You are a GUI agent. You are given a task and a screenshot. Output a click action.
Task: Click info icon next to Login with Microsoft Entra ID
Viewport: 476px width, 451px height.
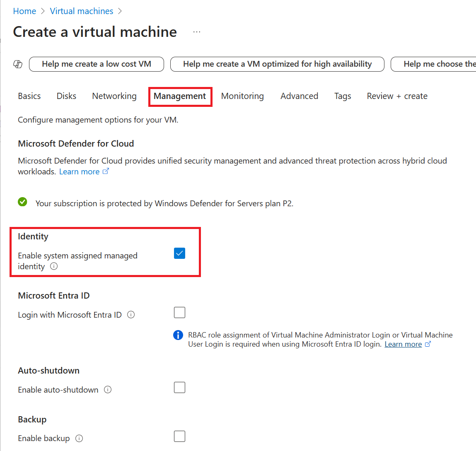coord(131,315)
